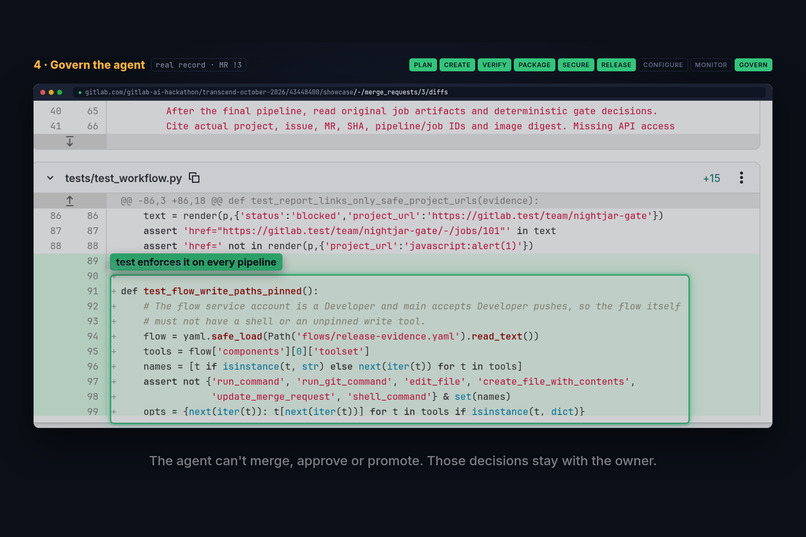
Task: Click the 'update_merge_request' string on line 98
Action: tap(273, 396)
